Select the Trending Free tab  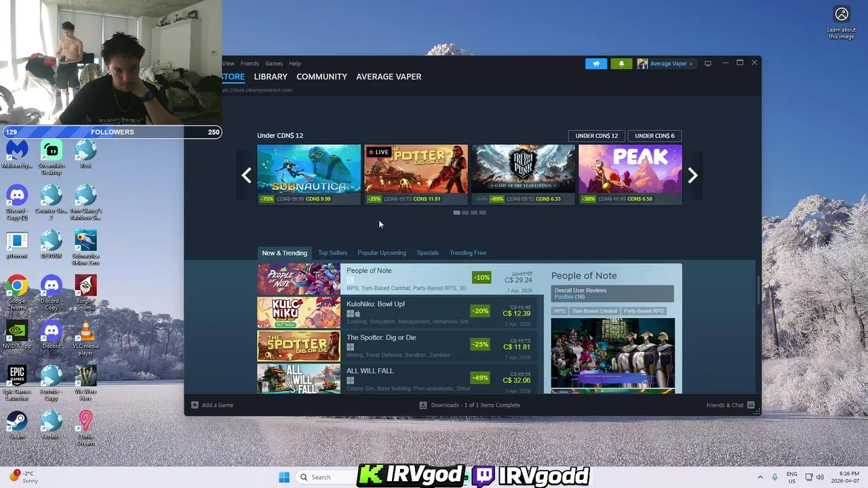(x=468, y=253)
